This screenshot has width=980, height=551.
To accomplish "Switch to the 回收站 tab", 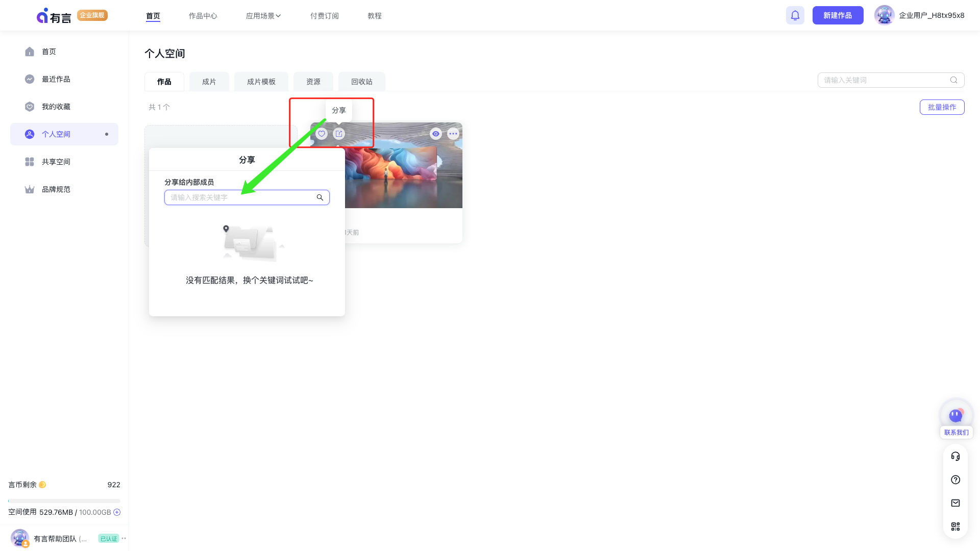I will 362,82.
